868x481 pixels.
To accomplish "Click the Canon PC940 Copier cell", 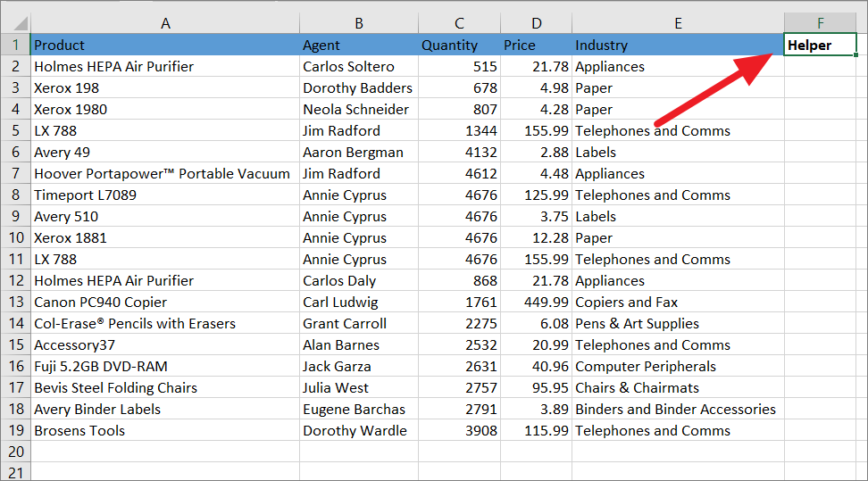I will pos(165,302).
